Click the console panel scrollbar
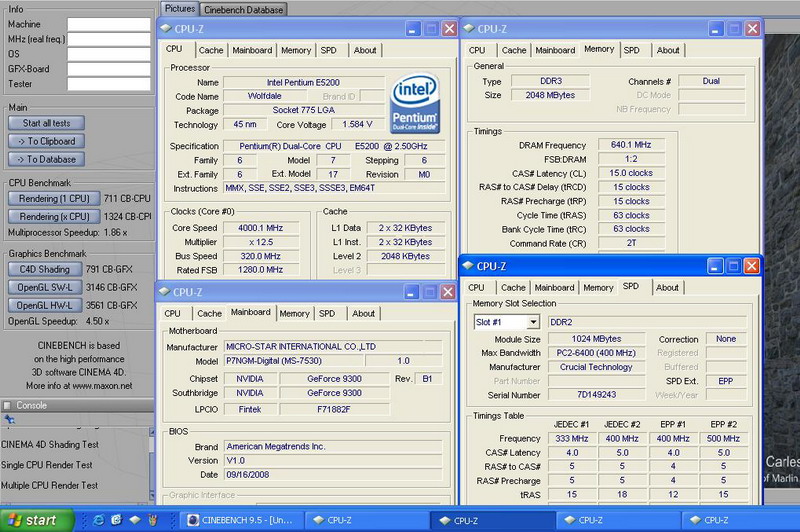This screenshot has width=800, height=532. click(x=152, y=464)
